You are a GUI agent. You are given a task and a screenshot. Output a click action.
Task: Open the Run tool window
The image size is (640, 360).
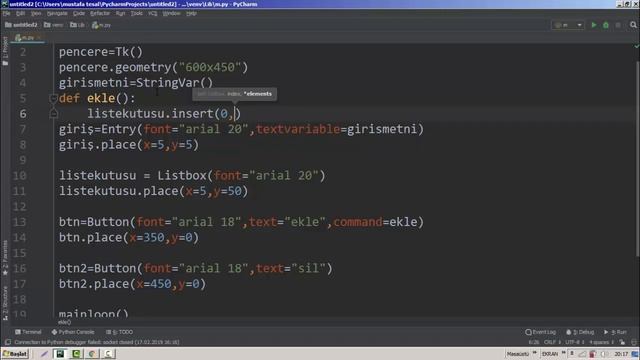point(616,332)
